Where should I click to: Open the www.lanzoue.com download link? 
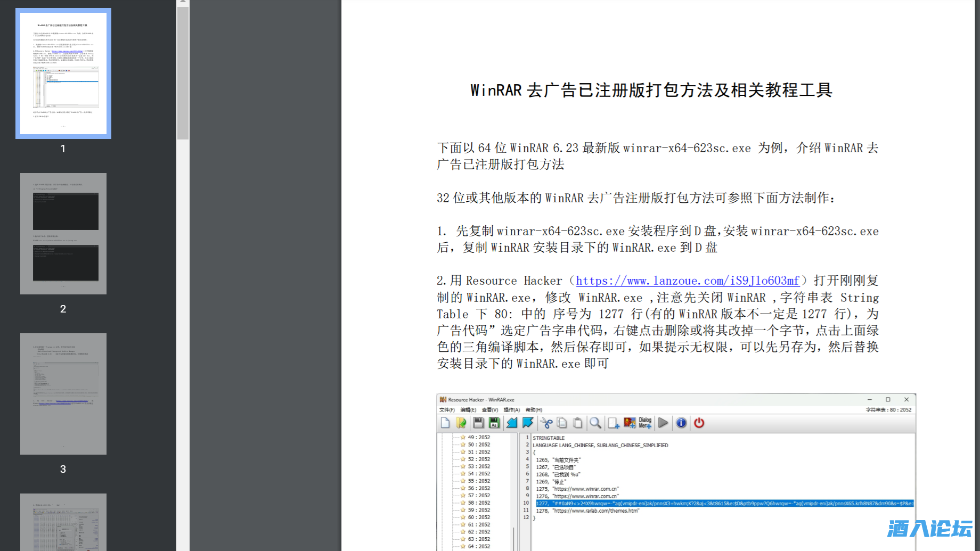pos(688,281)
